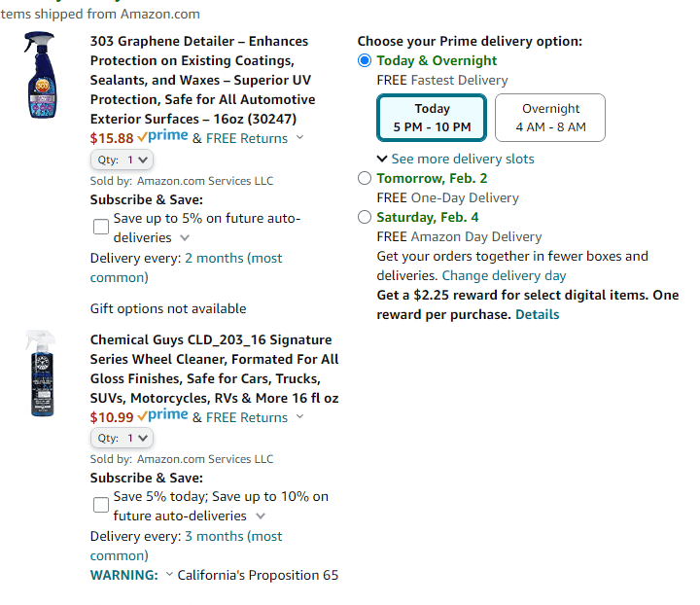Click the prime logo next to $15.88
The height and width of the screenshot is (605, 700).
click(x=162, y=136)
